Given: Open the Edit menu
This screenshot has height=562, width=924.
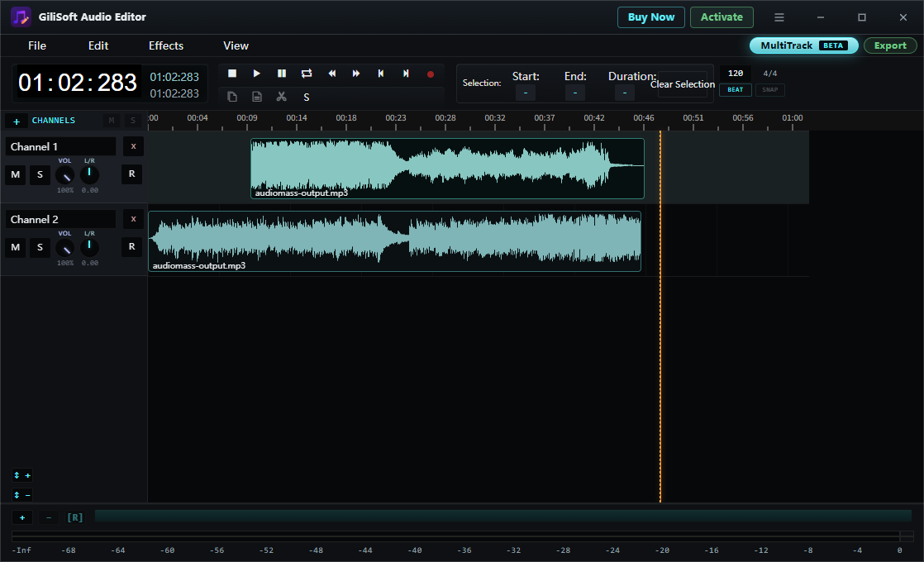Looking at the screenshot, I should pyautogui.click(x=98, y=45).
